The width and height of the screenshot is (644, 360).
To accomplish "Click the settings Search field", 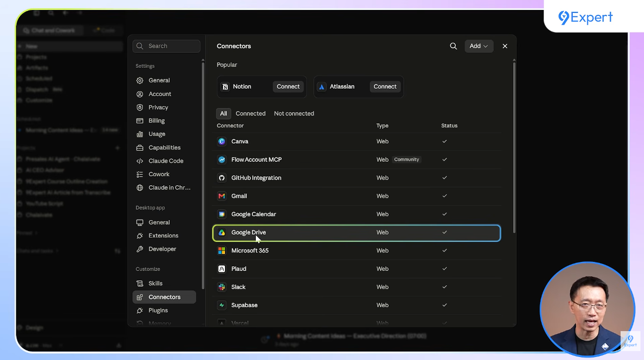I will point(166,46).
